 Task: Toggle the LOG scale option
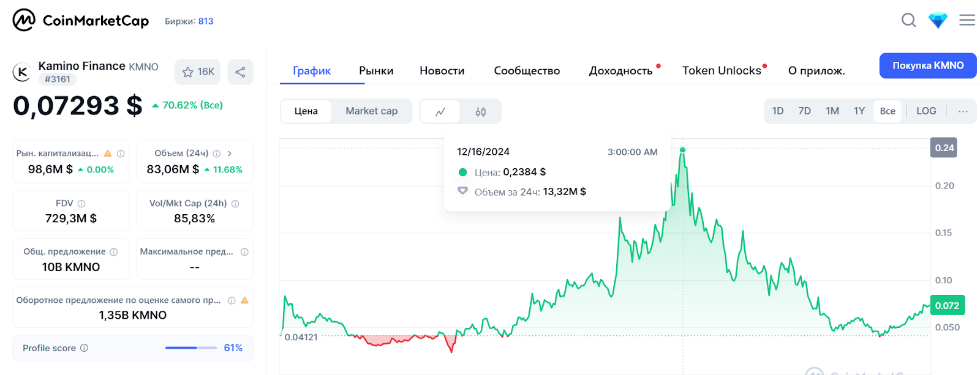coord(926,111)
